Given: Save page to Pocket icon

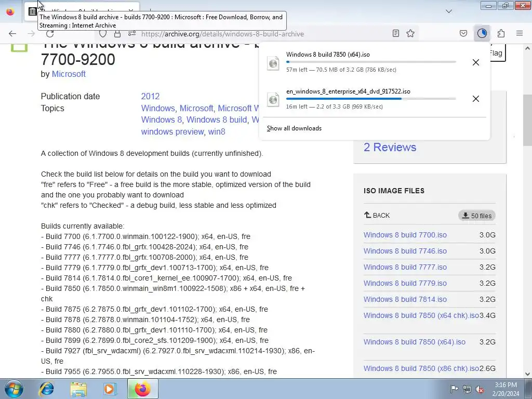Looking at the screenshot, I should 463,33.
